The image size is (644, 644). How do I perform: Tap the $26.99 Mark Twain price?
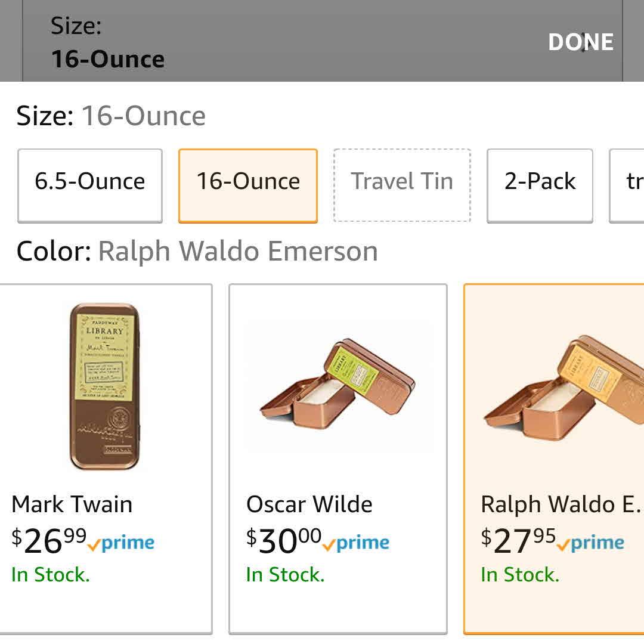point(49,541)
